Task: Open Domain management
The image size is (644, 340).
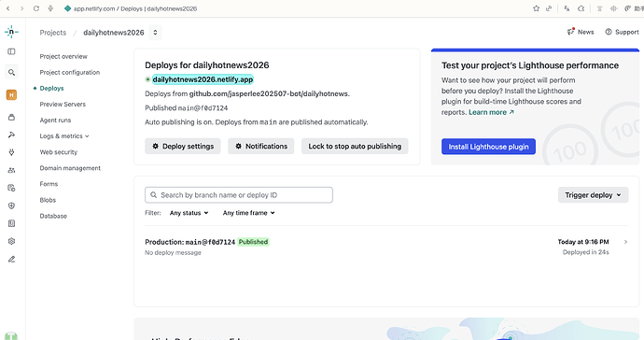Action: tap(70, 168)
